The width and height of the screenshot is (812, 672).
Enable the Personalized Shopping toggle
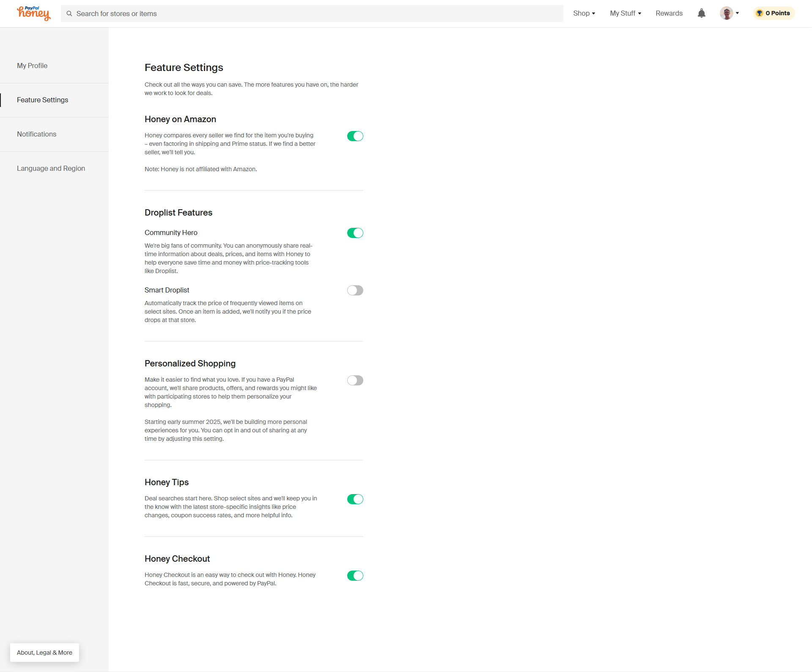coord(355,380)
